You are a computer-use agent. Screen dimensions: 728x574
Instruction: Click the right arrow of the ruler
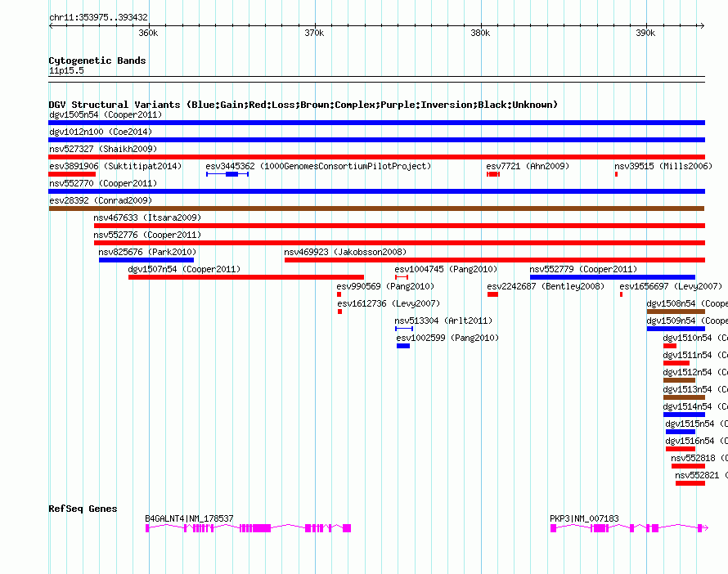(703, 25)
